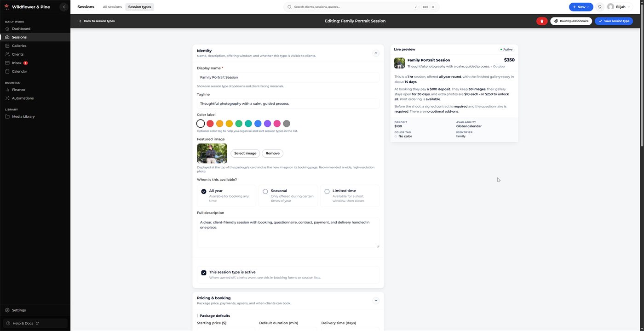
Task: Click the search magnifier icon
Action: pos(289,7)
